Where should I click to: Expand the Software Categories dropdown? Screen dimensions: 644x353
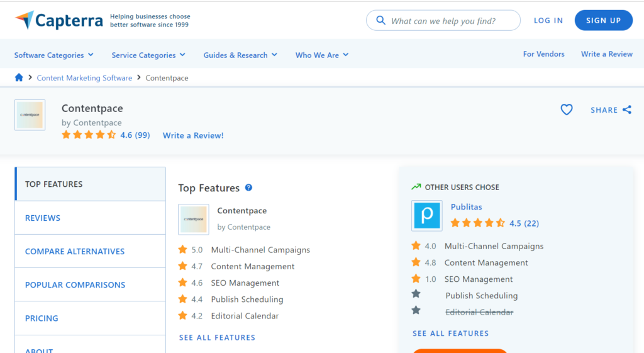(54, 55)
